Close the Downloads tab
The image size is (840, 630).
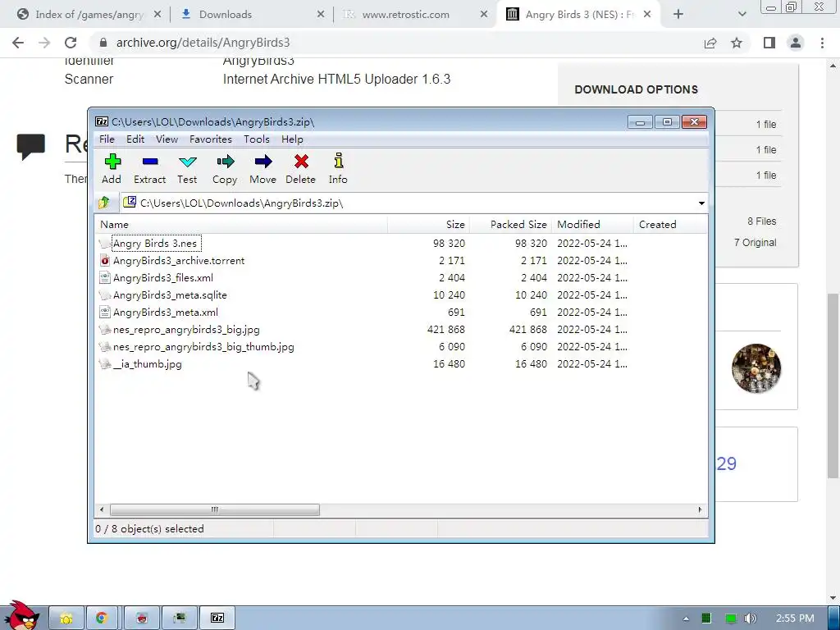tap(321, 15)
